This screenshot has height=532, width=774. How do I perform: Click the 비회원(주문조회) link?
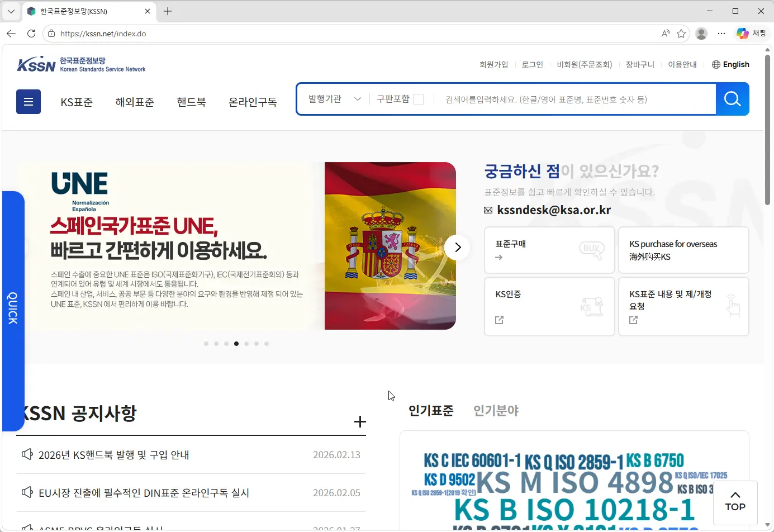coord(585,65)
